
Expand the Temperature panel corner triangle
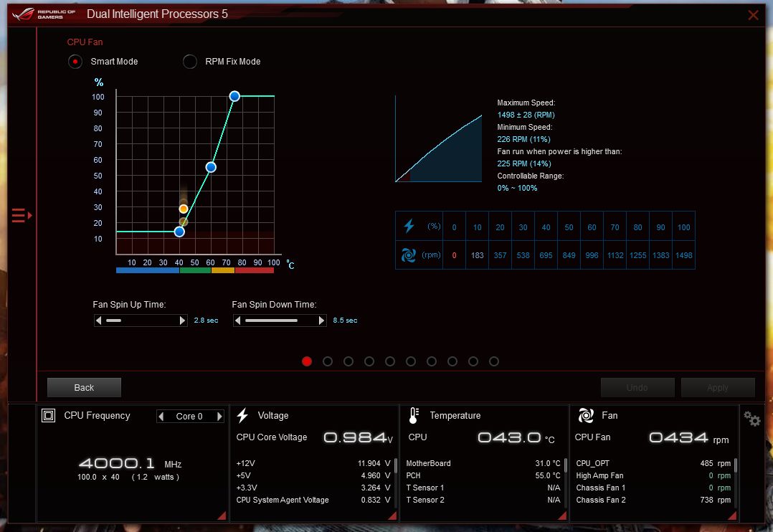(x=562, y=515)
